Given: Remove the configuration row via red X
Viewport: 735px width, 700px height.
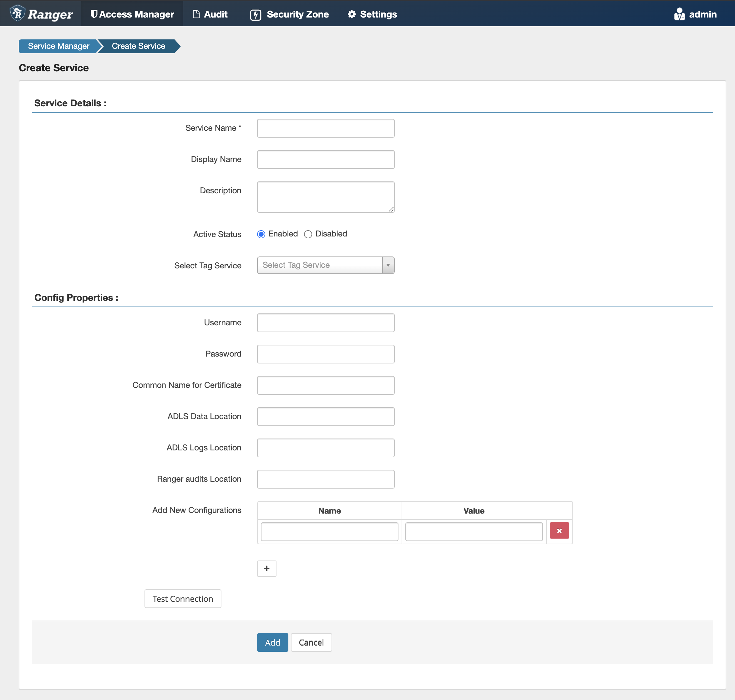Looking at the screenshot, I should (x=559, y=530).
